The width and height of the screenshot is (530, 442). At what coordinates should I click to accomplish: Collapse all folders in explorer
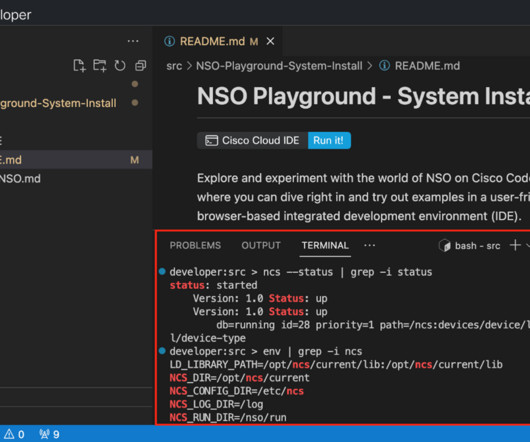click(x=140, y=66)
